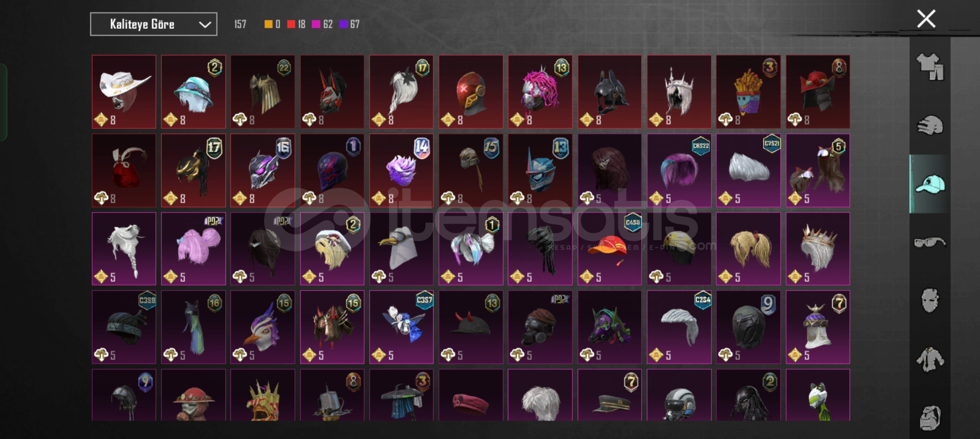Open the bottom face category icon in sidebar
Screen dimensions: 980x439
930,418
